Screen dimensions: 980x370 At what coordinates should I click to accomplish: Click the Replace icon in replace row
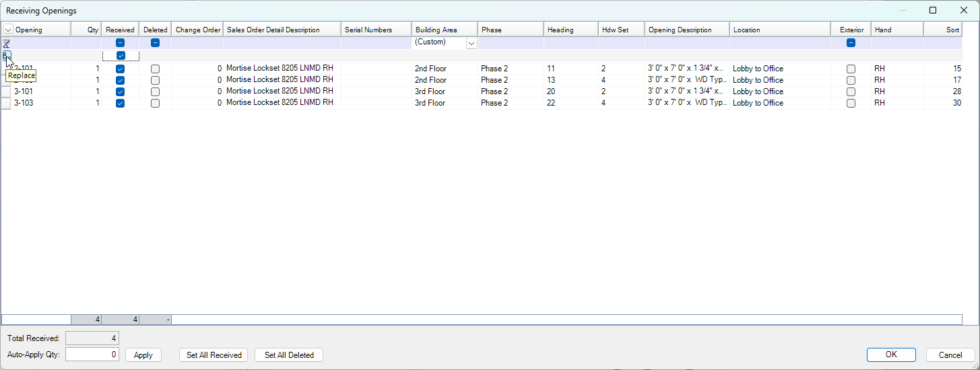(x=6, y=56)
